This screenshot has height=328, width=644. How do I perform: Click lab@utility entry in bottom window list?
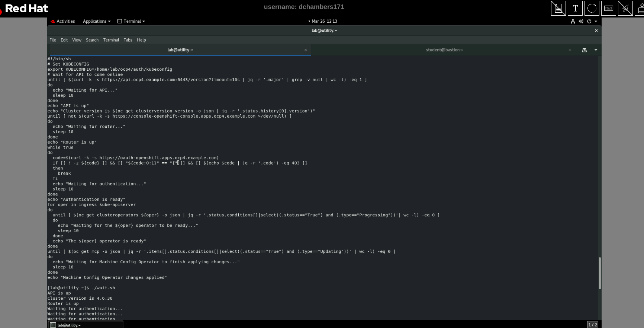[x=86, y=325]
